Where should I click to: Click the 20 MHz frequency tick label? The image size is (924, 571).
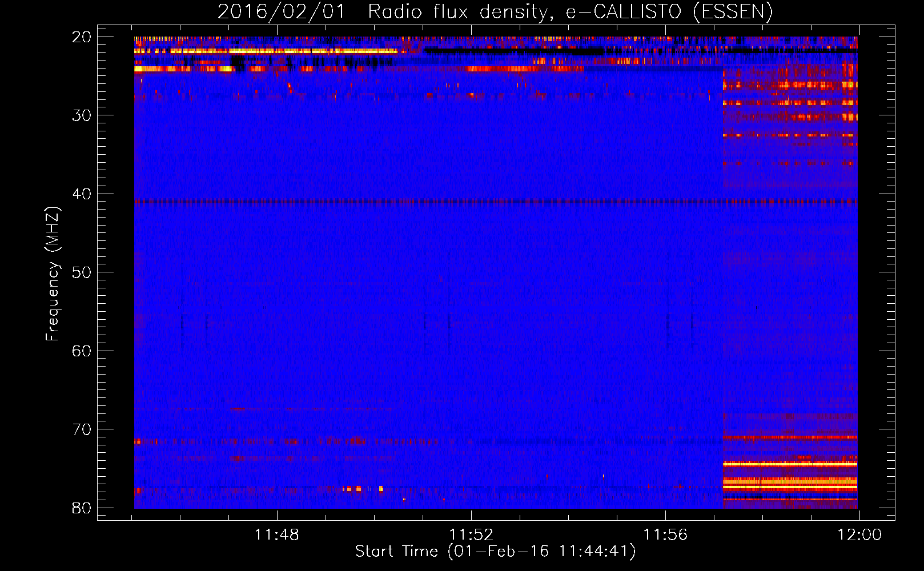pos(82,37)
